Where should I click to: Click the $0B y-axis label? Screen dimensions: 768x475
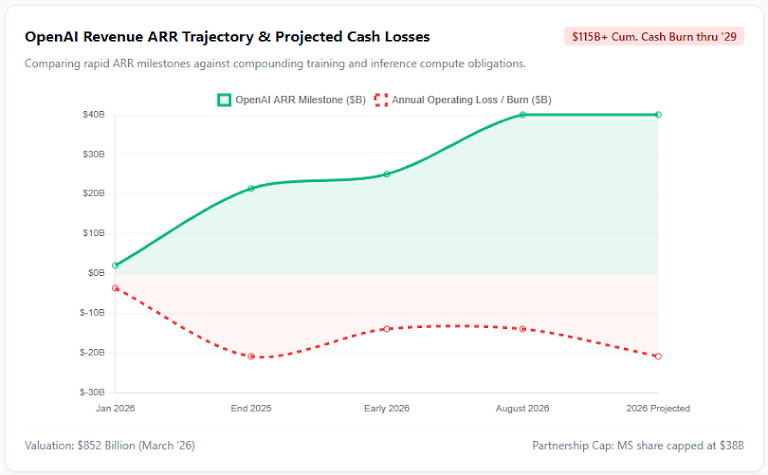pos(96,273)
